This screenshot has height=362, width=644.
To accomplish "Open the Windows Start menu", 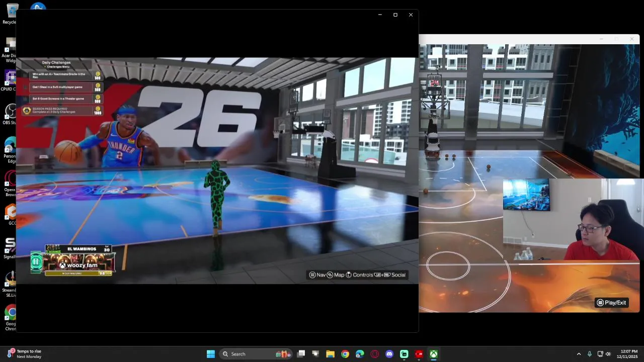I will (211, 354).
